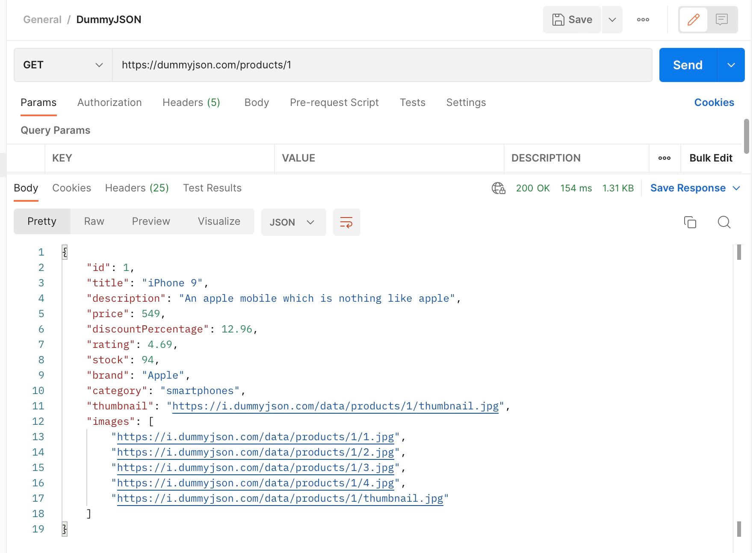
Task: Click the "iPhone 9" title value
Action: click(172, 283)
